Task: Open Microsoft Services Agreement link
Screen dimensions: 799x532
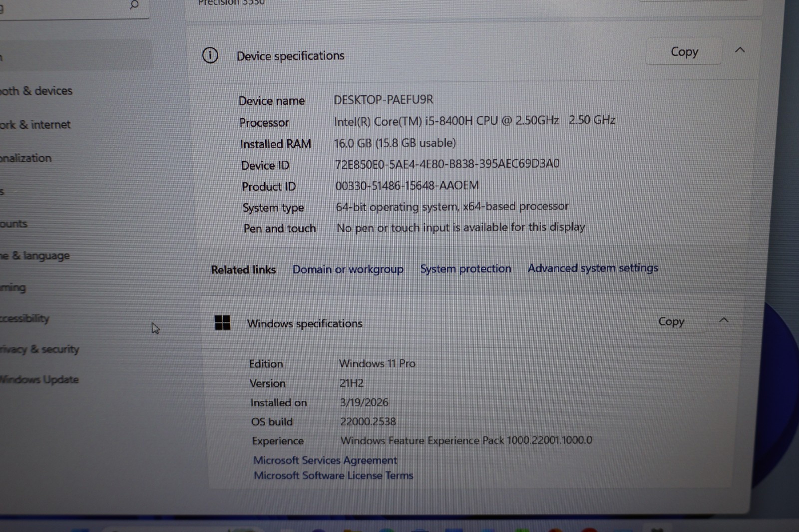Action: point(325,460)
